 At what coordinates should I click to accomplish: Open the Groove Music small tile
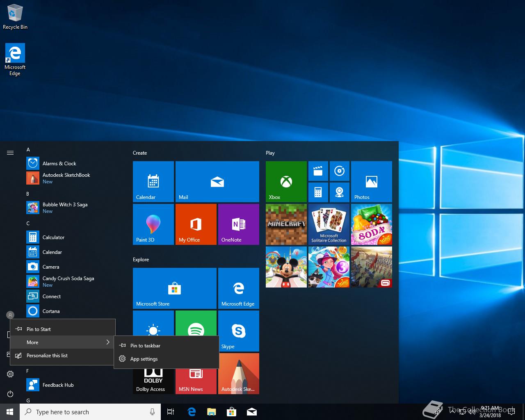[340, 171]
